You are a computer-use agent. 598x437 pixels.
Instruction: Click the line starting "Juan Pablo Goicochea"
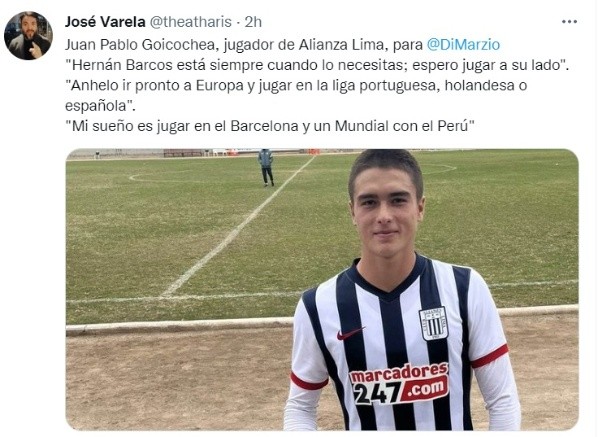(x=282, y=45)
